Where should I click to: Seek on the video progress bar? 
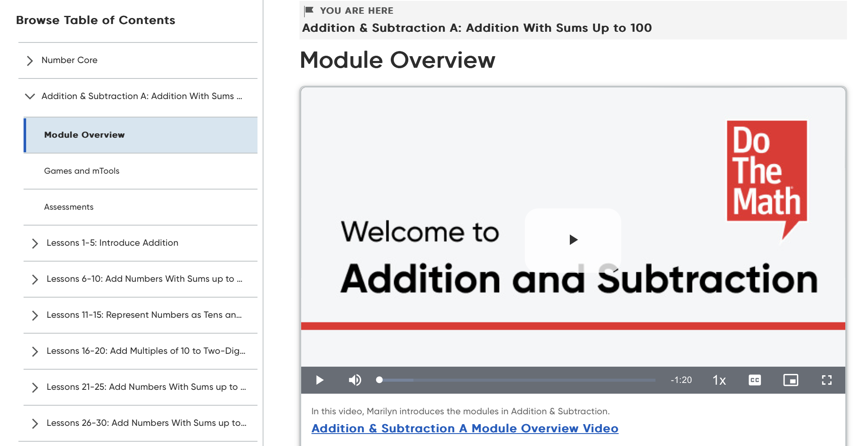coord(517,380)
